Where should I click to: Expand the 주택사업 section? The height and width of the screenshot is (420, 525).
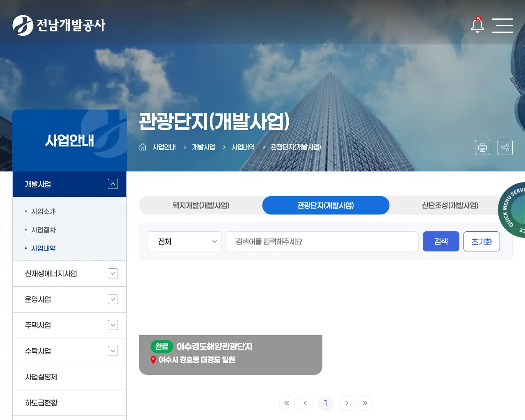[113, 325]
